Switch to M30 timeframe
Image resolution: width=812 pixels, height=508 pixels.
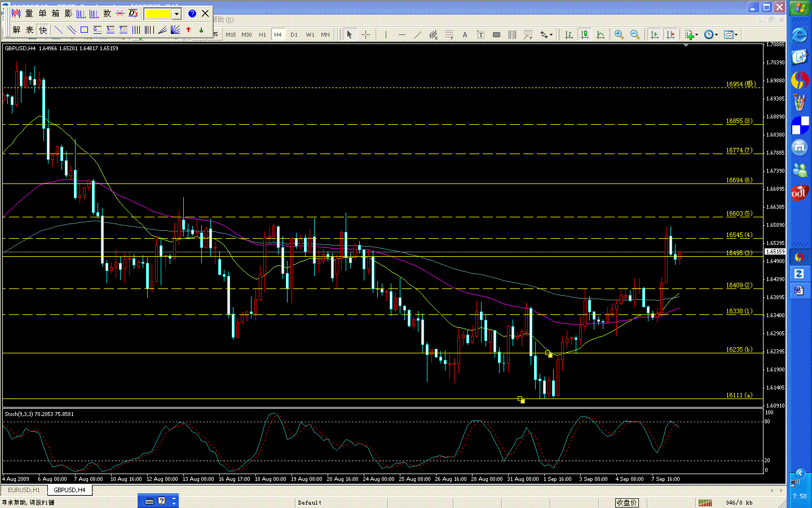pyautogui.click(x=246, y=34)
